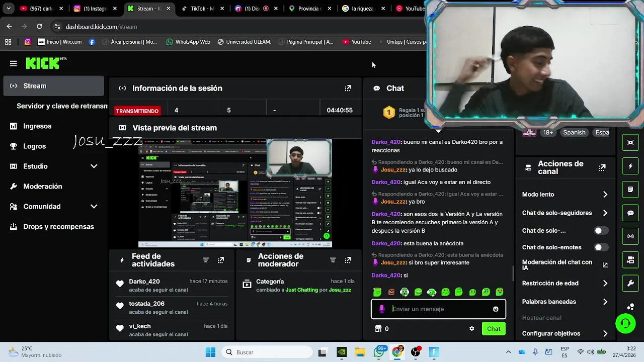
Task: Click the three-dots icon below wrench
Action: [630, 306]
